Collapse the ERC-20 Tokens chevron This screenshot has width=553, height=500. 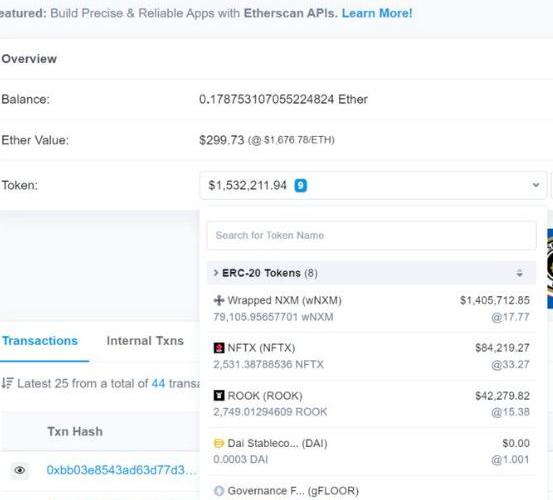pos(216,273)
